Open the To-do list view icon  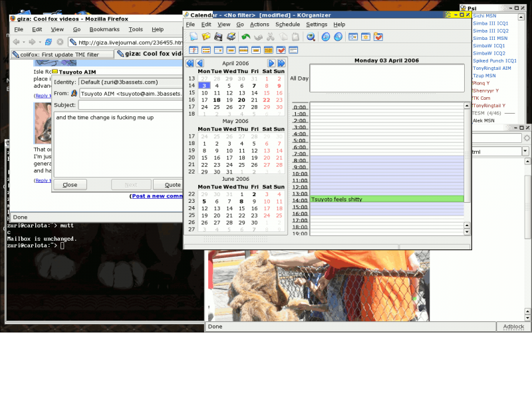pyautogui.click(x=281, y=50)
